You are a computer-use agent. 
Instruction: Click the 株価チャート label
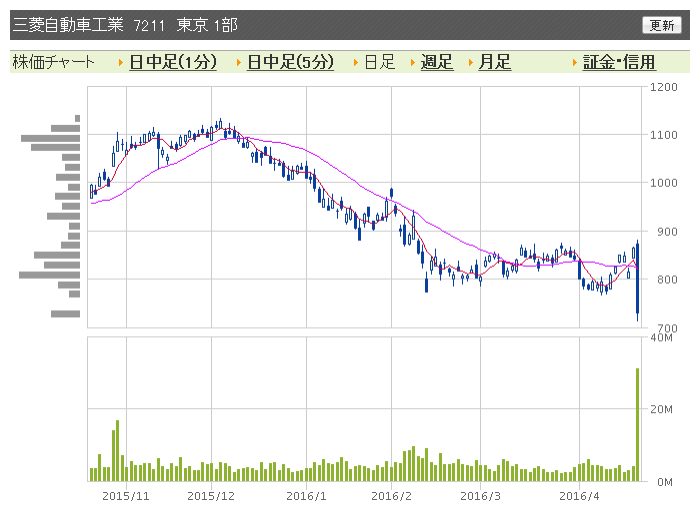click(53, 62)
